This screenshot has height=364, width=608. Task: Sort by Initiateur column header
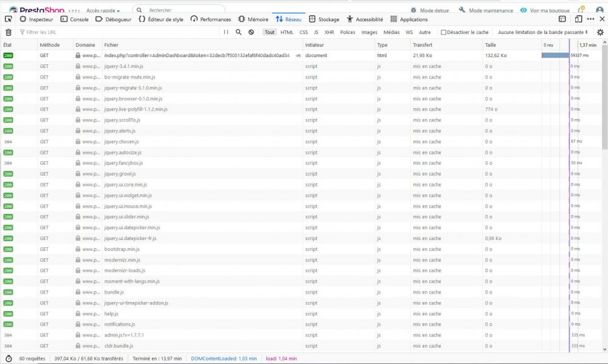(x=339, y=45)
